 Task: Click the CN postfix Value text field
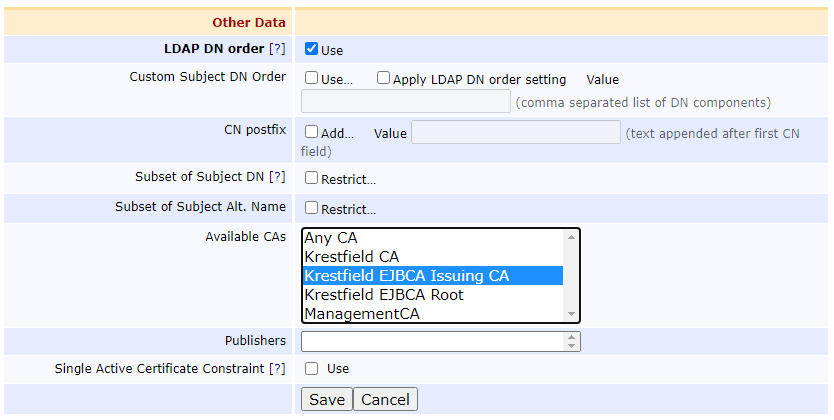pos(515,132)
